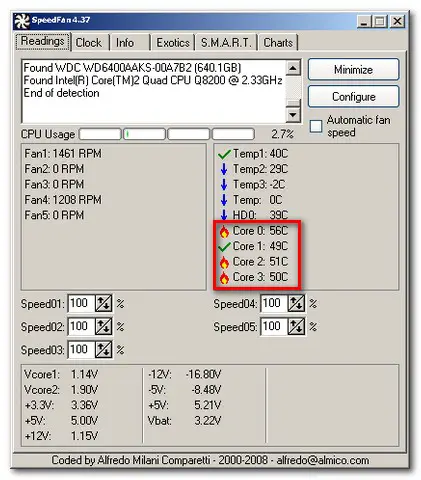Viewport: 421px width, 480px height.
Task: Click the green checkmark beside Core 1
Action: [224, 247]
